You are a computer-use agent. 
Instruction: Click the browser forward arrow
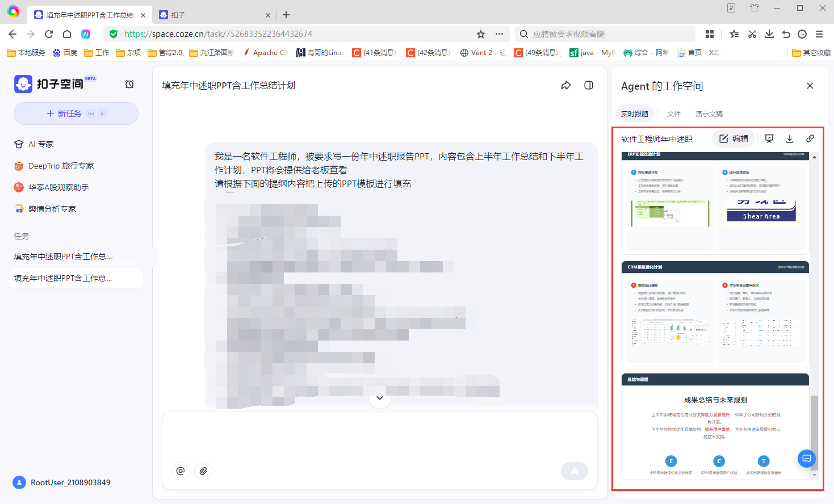[x=31, y=34]
